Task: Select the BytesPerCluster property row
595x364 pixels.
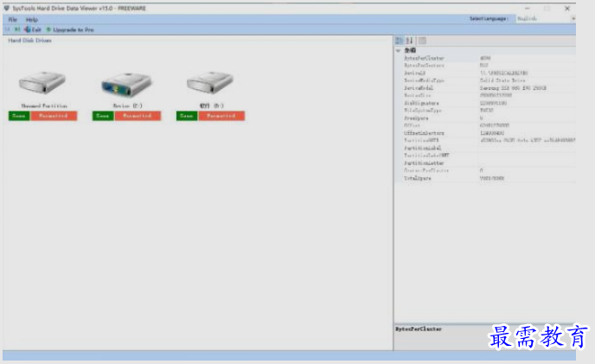Action: click(485, 58)
